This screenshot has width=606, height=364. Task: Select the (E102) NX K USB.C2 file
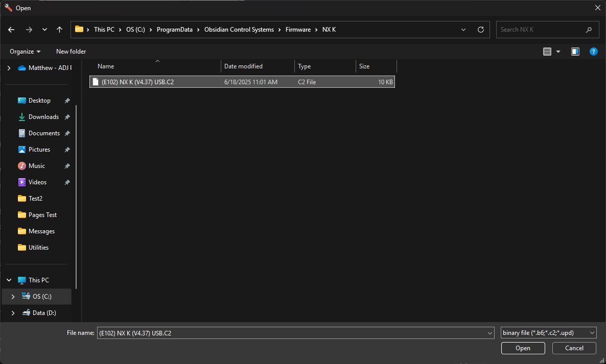(x=137, y=82)
